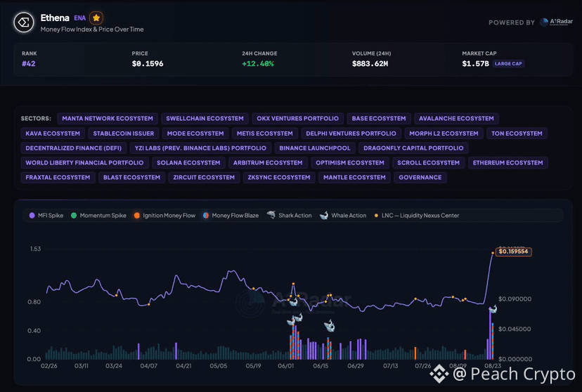The height and width of the screenshot is (392, 582).
Task: Click the Ethena coin logo icon
Action: point(24,22)
